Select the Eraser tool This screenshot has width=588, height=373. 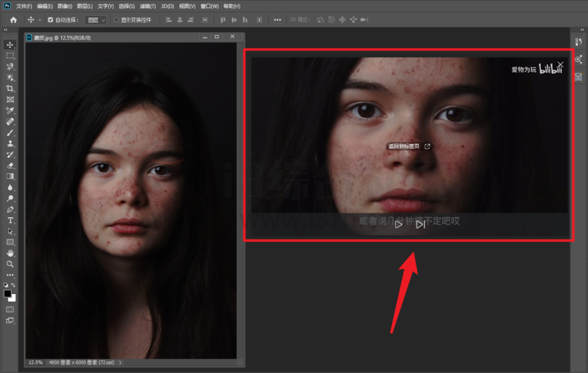(10, 166)
